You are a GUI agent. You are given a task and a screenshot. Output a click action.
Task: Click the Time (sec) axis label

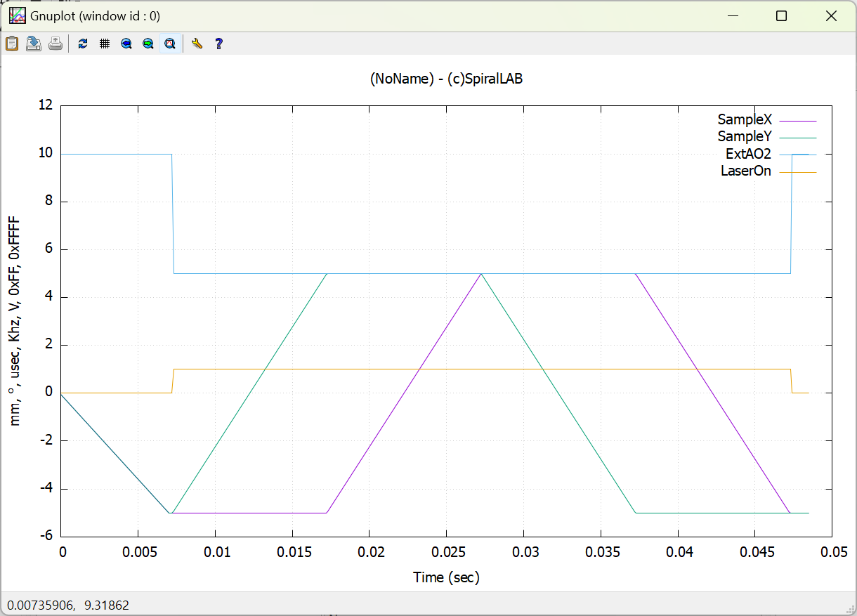446,577
